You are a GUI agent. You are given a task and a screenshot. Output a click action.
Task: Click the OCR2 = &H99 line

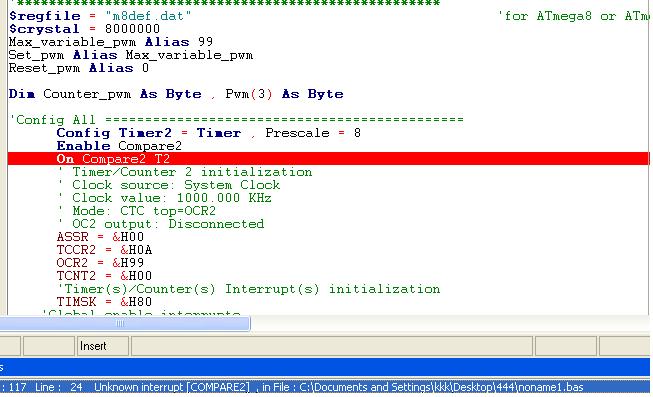coord(100,263)
